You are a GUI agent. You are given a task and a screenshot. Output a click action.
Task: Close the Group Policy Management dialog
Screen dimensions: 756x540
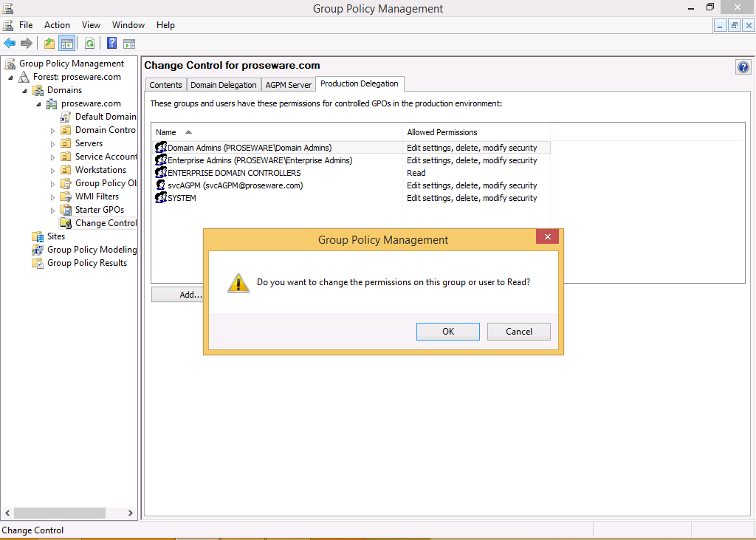coord(546,237)
